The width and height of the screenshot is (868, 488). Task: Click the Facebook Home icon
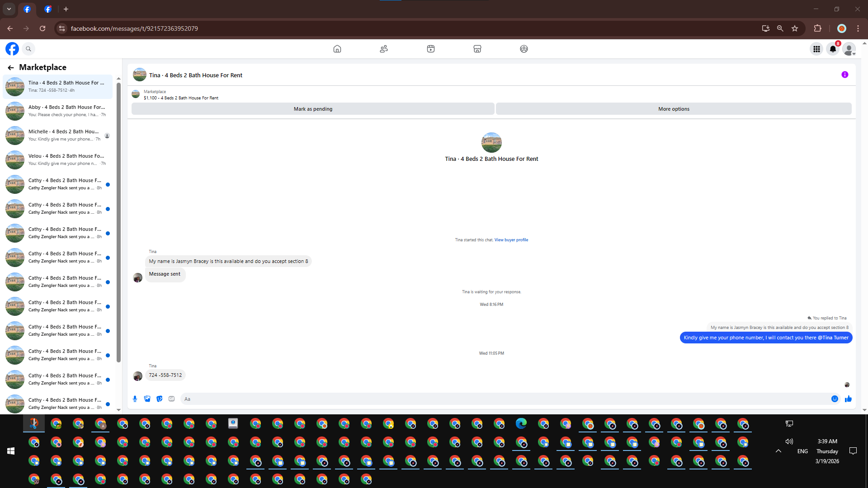[x=337, y=49]
